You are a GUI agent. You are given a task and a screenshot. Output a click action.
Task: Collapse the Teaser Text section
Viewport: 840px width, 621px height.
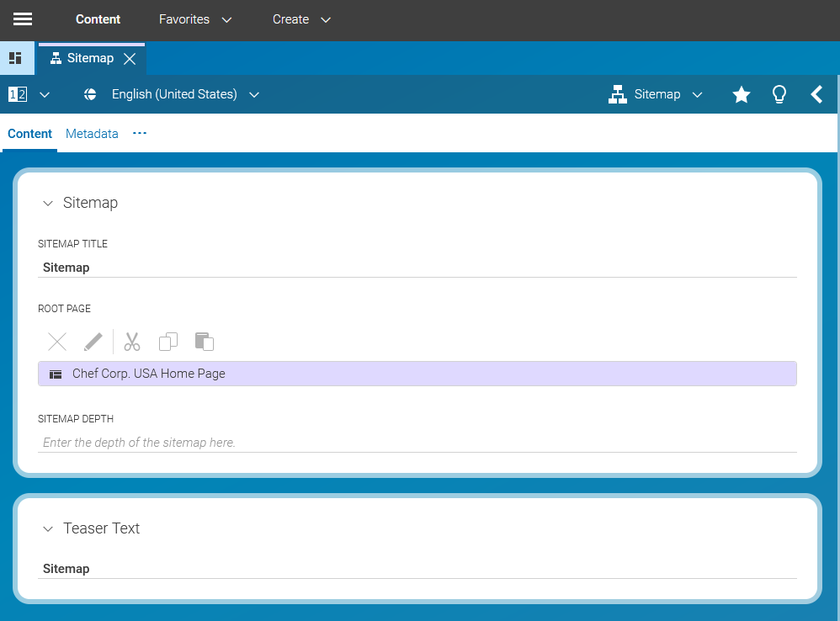[48, 528]
